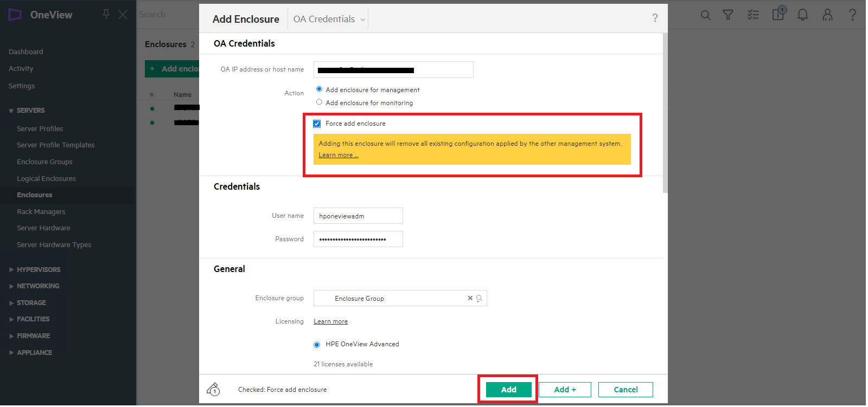Open Server Hardware menu item
This screenshot has height=407, width=868.
(x=43, y=228)
